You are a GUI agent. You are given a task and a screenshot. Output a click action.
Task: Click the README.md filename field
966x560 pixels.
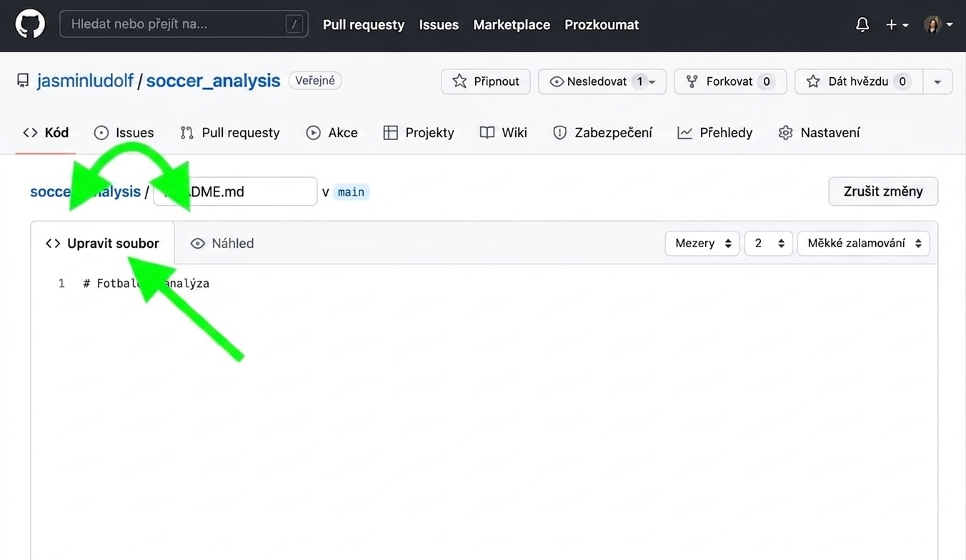[235, 191]
